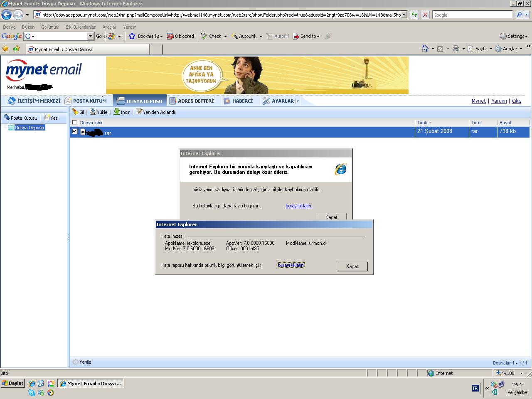Click the Çıkış logout link
Image resolution: width=532 pixels, height=399 pixels.
pyautogui.click(x=517, y=101)
